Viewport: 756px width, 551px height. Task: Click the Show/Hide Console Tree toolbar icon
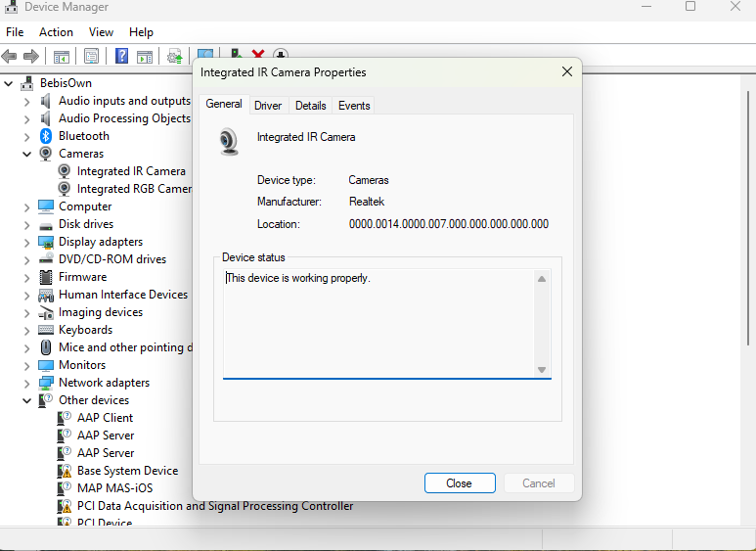[62, 57]
